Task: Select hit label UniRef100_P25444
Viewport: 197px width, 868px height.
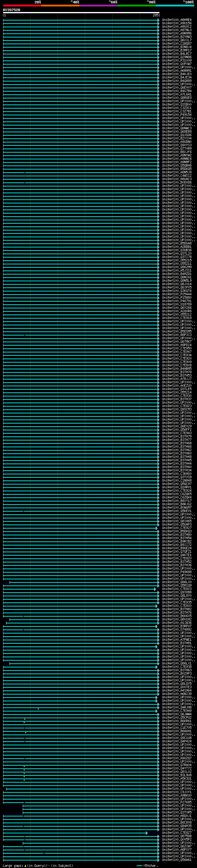Action: click(x=177, y=294)
